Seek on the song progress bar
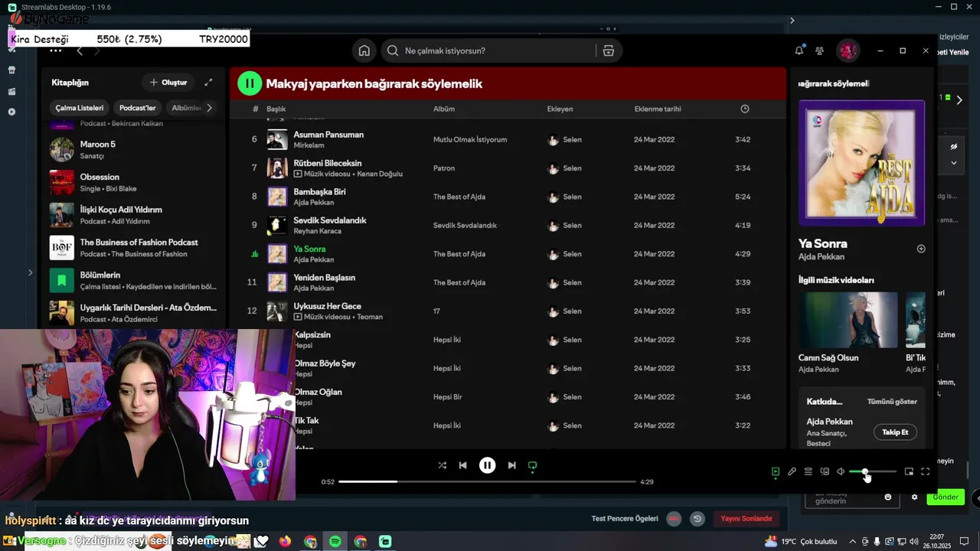 point(487,481)
